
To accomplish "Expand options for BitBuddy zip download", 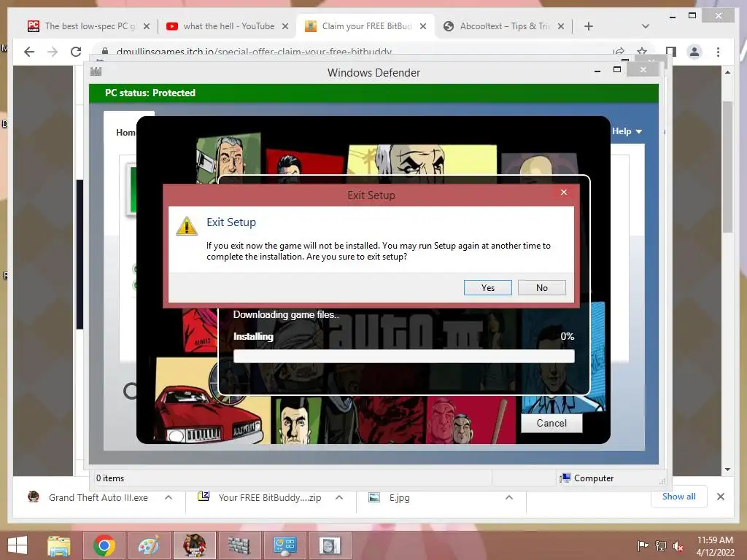I will [339, 497].
